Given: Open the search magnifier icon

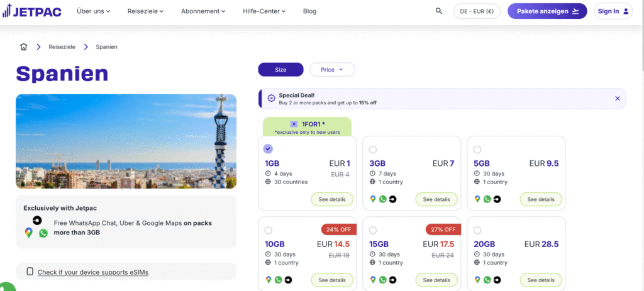Looking at the screenshot, I should pyautogui.click(x=438, y=11).
